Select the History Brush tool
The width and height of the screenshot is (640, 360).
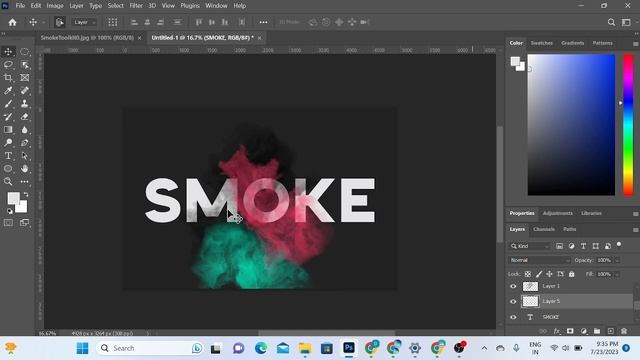[8, 117]
